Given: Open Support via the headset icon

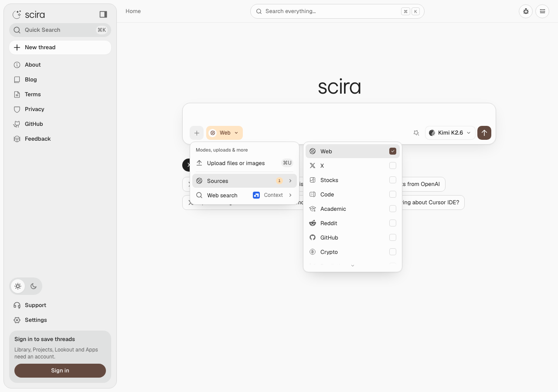Looking at the screenshot, I should tap(17, 305).
